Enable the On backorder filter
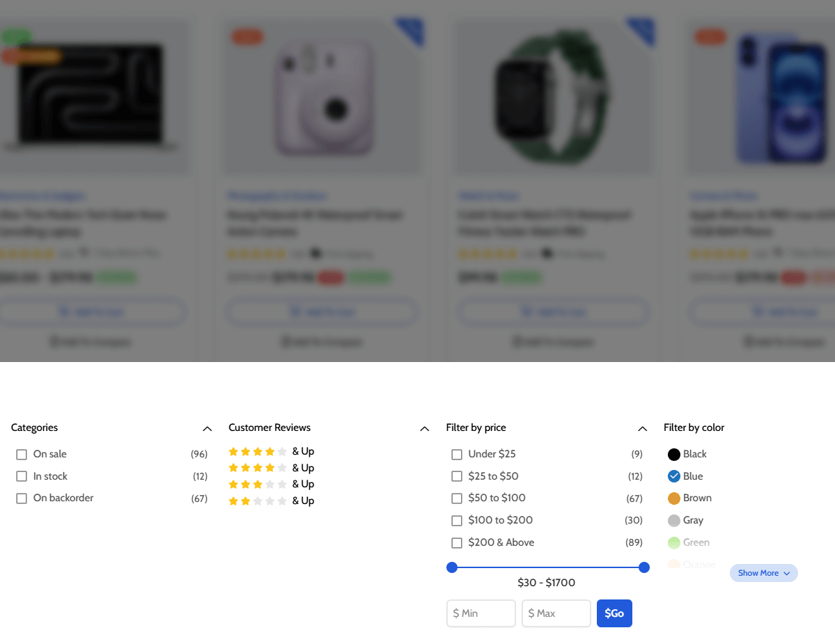835x644 pixels. pyautogui.click(x=22, y=498)
